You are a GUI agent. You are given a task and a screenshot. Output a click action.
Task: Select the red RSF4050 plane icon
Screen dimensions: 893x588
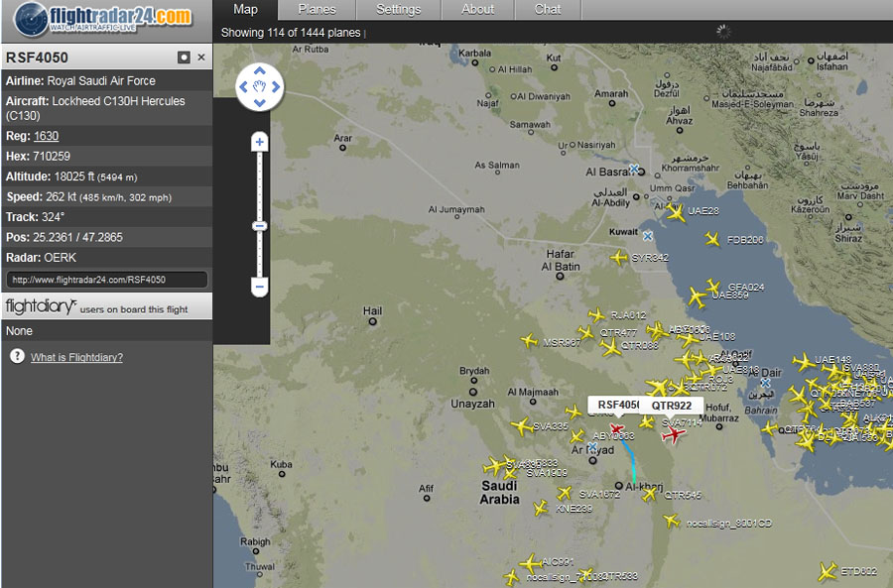click(617, 428)
